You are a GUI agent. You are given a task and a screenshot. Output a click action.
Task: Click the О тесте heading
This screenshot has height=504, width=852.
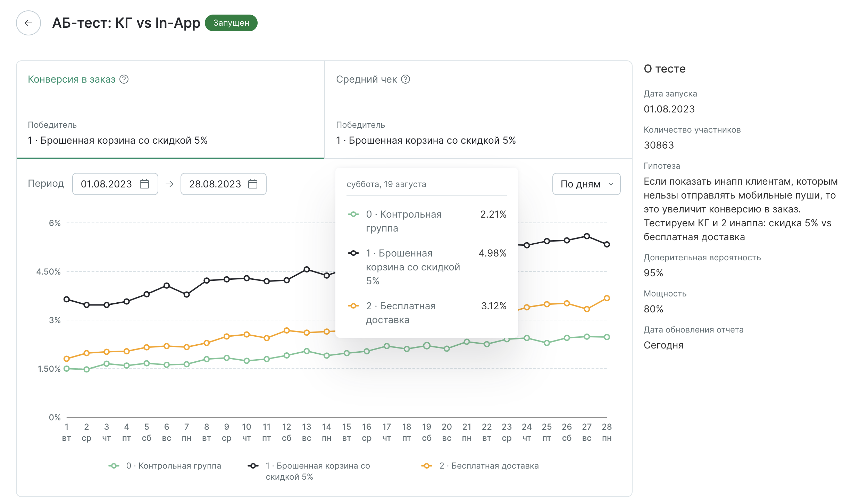[x=665, y=69]
